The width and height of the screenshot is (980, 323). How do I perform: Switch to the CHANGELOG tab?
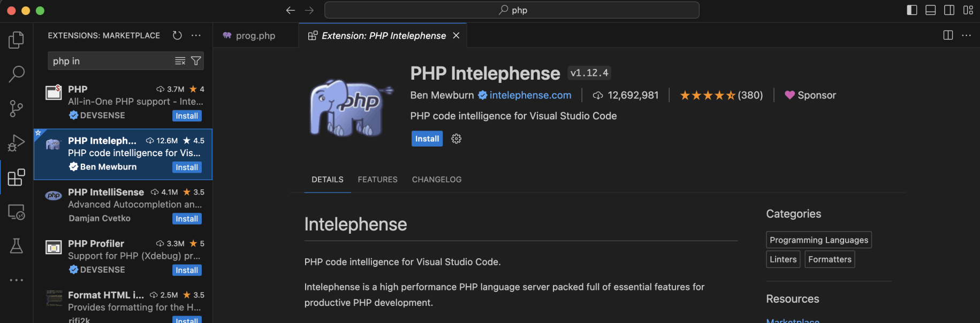(436, 180)
